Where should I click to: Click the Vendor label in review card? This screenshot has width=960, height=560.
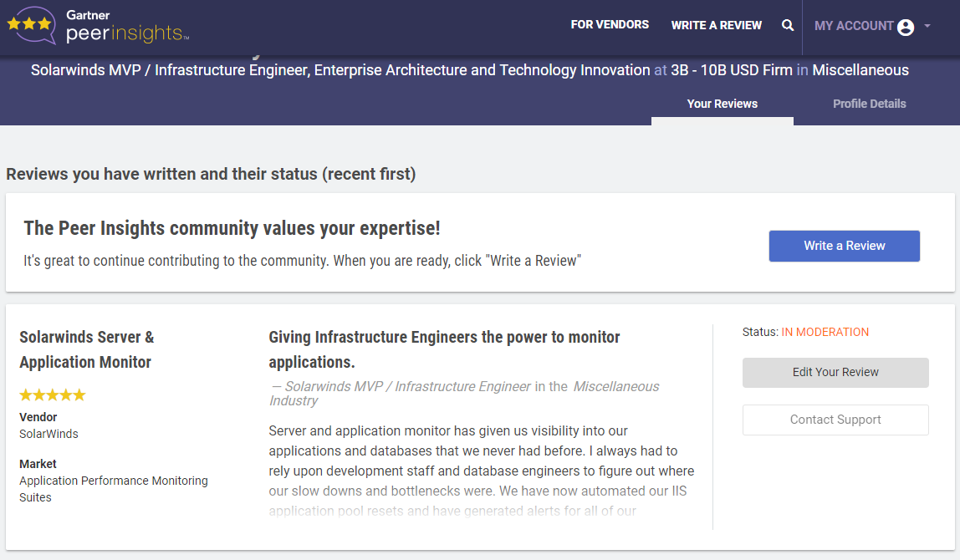pos(38,417)
